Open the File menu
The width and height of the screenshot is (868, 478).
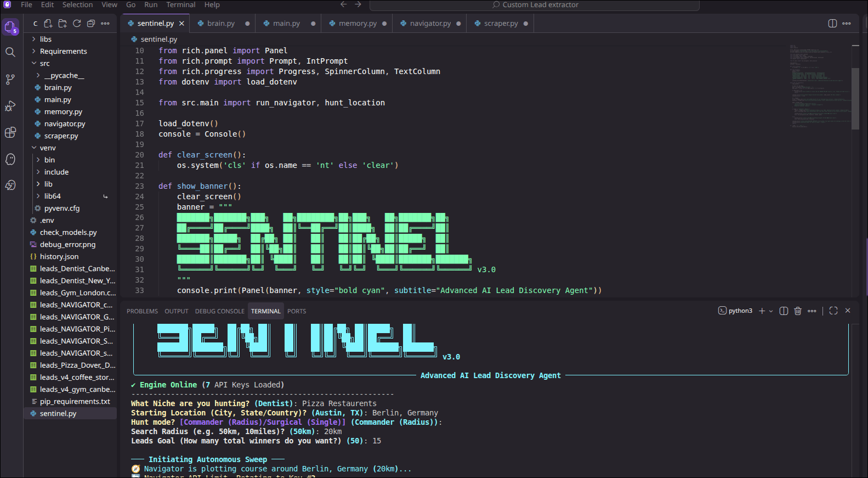click(x=26, y=4)
